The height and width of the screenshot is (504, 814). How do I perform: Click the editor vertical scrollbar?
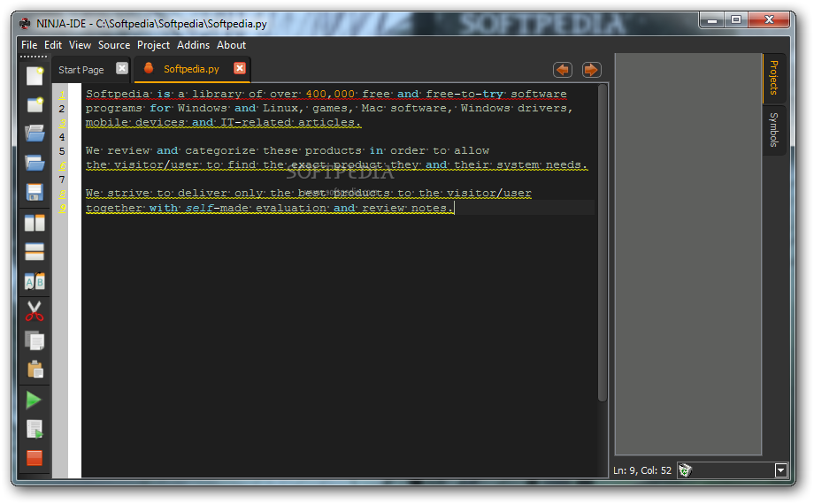(603, 242)
